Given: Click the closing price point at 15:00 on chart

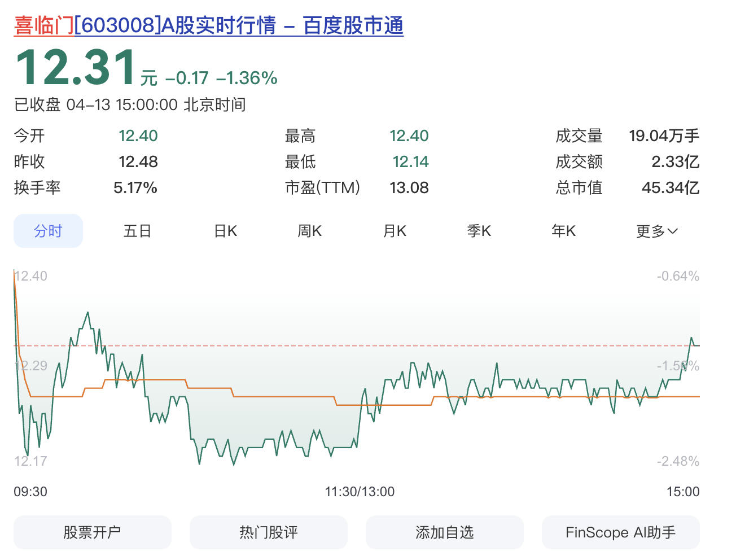Looking at the screenshot, I should coord(698,345).
